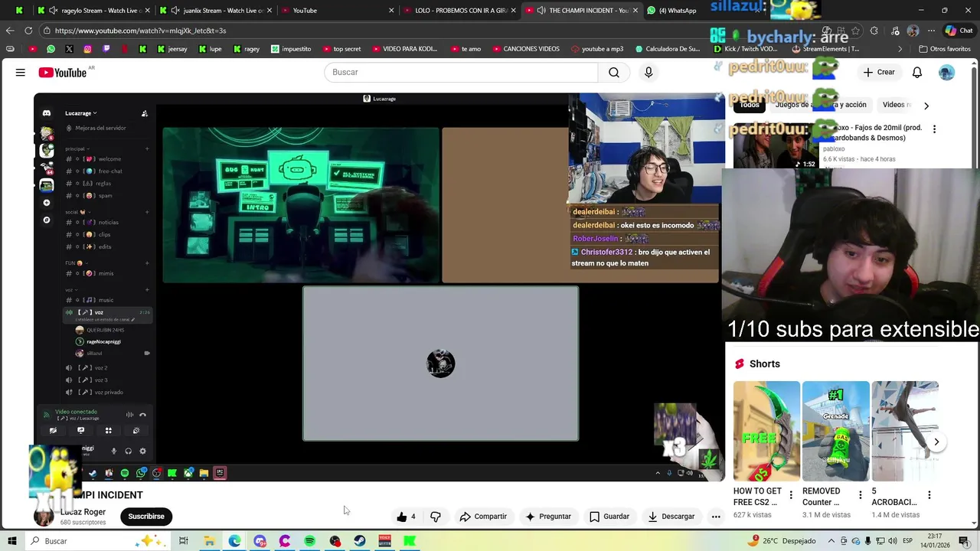980x551 pixels.
Task: Open the Crear menu
Action: [x=878, y=72]
